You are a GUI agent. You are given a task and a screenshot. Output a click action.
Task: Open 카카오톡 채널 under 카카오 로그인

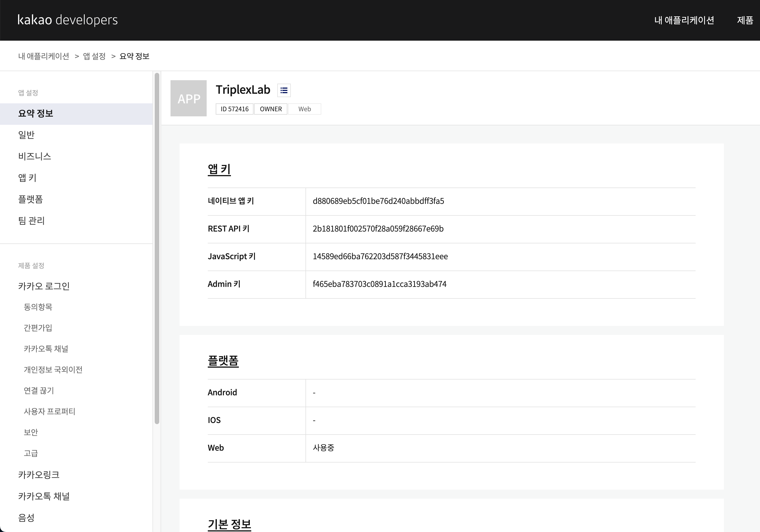click(x=46, y=349)
